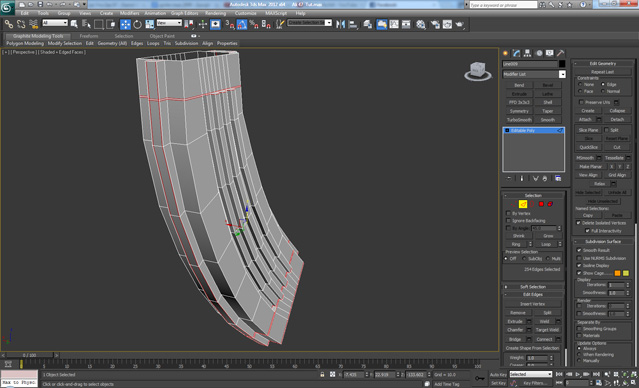639x388 pixels.
Task: Select Vertex sub-object level icon
Action: 513,204
